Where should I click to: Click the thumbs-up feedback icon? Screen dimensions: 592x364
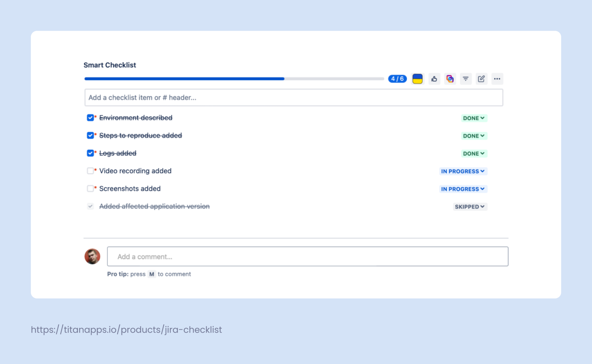point(434,79)
